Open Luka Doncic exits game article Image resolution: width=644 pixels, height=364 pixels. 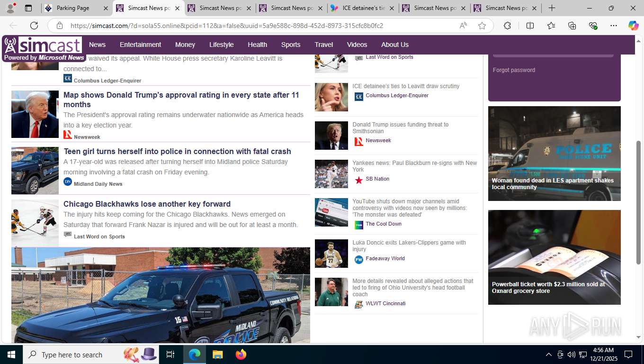click(409, 246)
